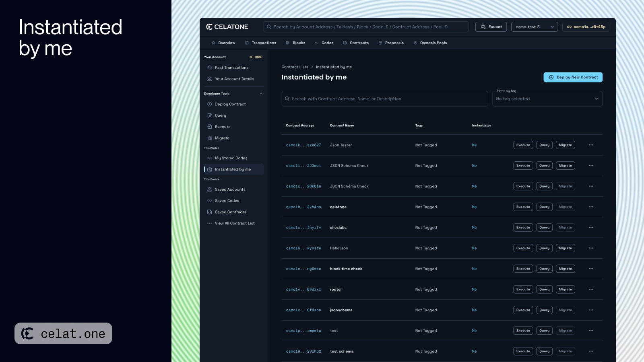
Task: Click Me instantiator link in alleslabs row
Action: (x=474, y=228)
